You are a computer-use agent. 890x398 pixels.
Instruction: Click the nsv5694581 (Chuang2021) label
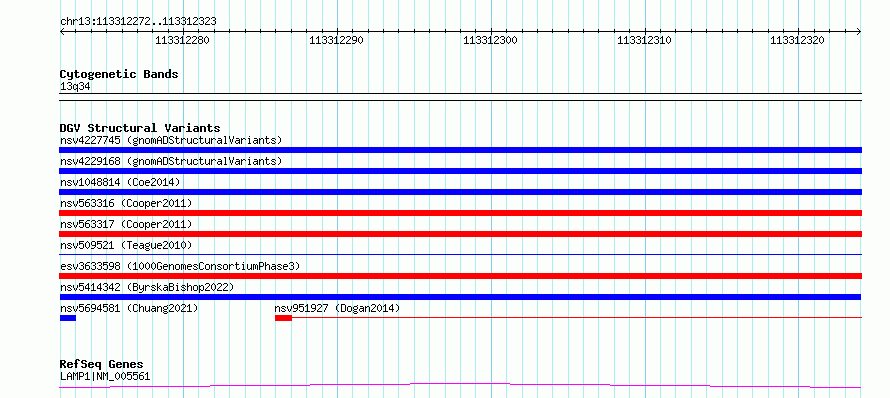129,308
